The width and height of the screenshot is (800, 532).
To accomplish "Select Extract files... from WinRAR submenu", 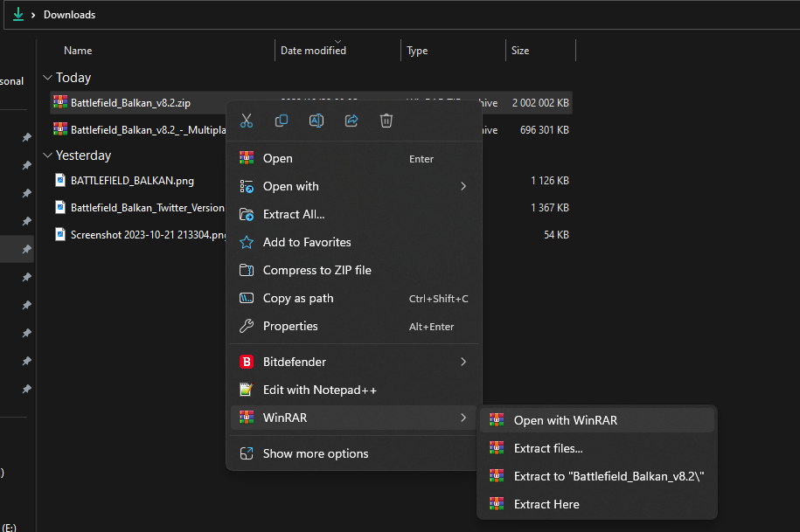I will click(548, 448).
